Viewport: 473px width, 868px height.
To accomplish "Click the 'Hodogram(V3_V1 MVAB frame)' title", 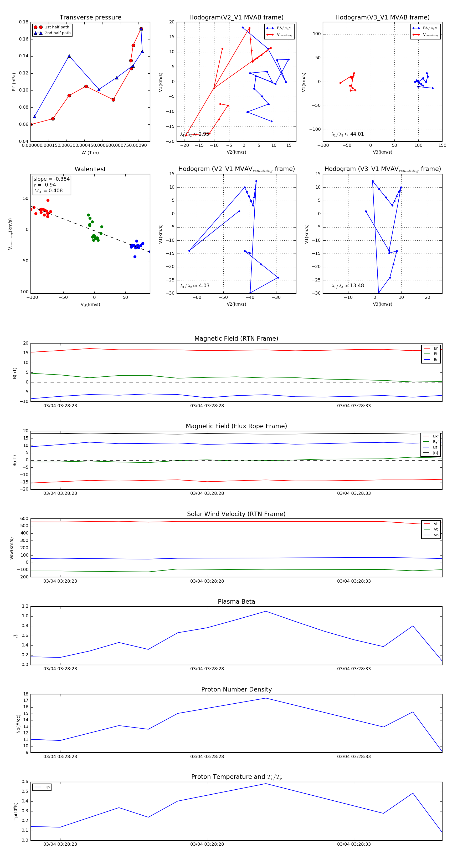I will point(382,18).
